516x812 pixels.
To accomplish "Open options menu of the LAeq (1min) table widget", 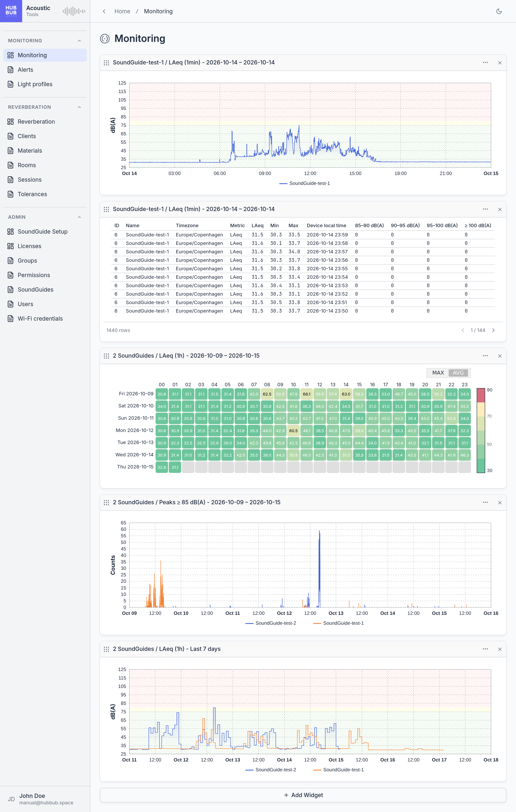I will coord(485,209).
